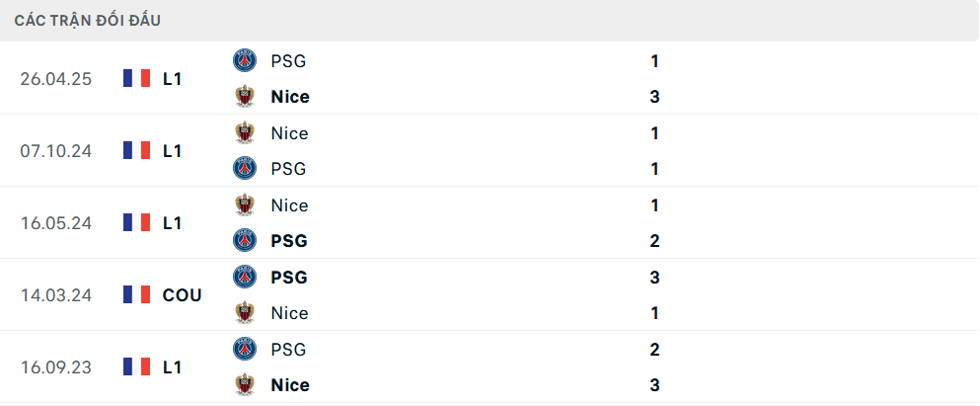Click the PSG logo in the 16.05.24 match
Image resolution: width=980 pixels, height=406 pixels.
[x=244, y=241]
